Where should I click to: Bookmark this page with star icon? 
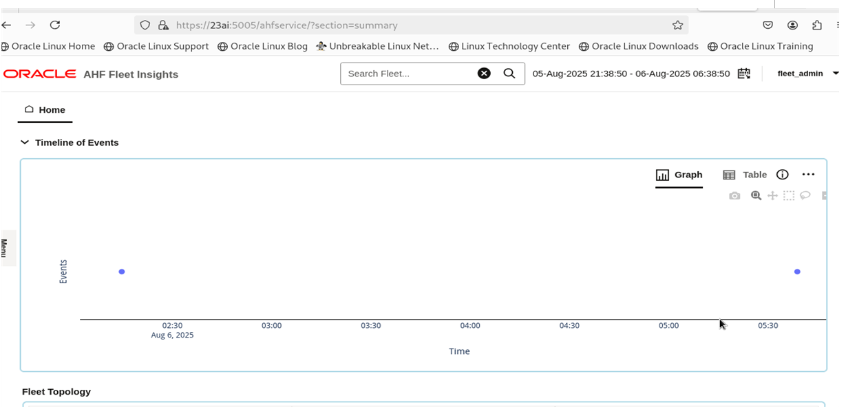click(677, 25)
